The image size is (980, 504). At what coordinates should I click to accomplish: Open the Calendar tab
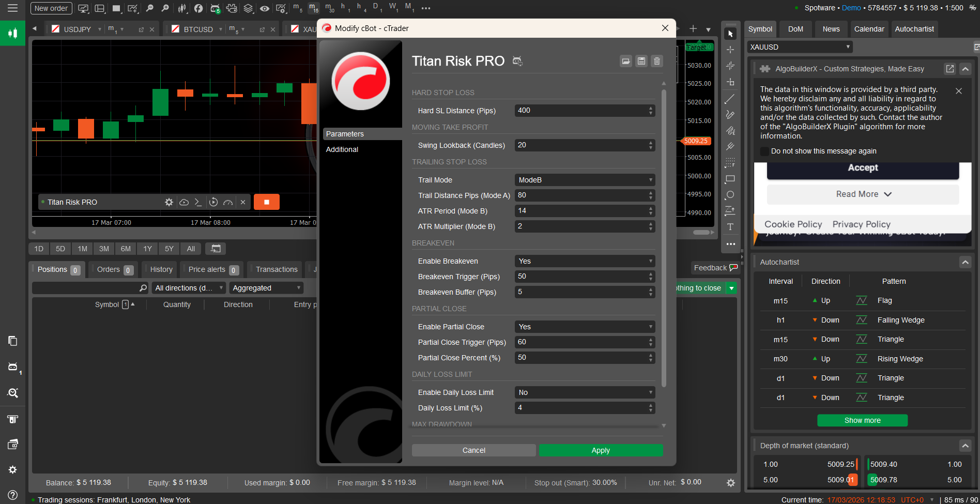click(x=869, y=29)
